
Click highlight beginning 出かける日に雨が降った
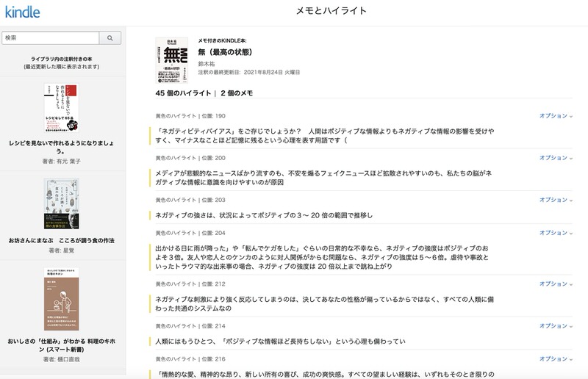tap(322, 257)
